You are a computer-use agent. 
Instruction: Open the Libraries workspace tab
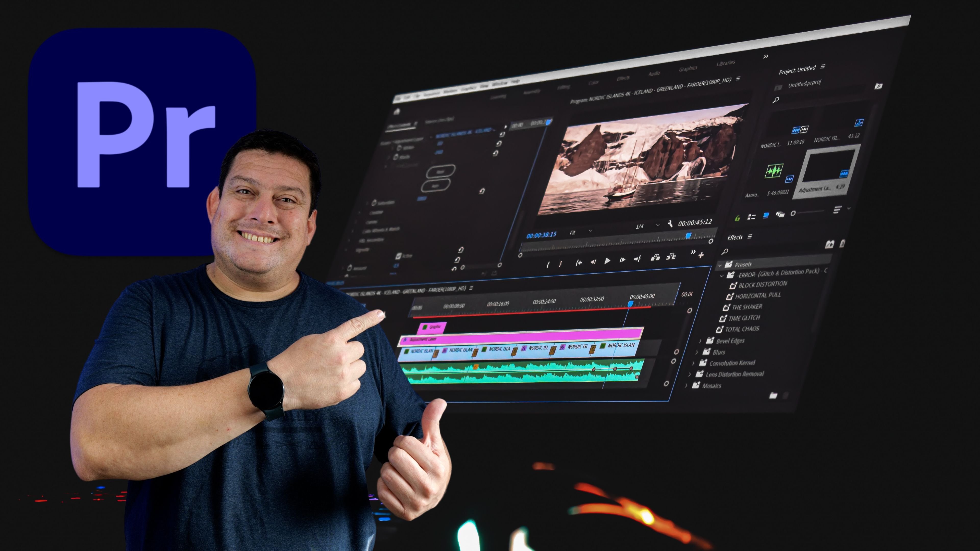[x=726, y=63]
